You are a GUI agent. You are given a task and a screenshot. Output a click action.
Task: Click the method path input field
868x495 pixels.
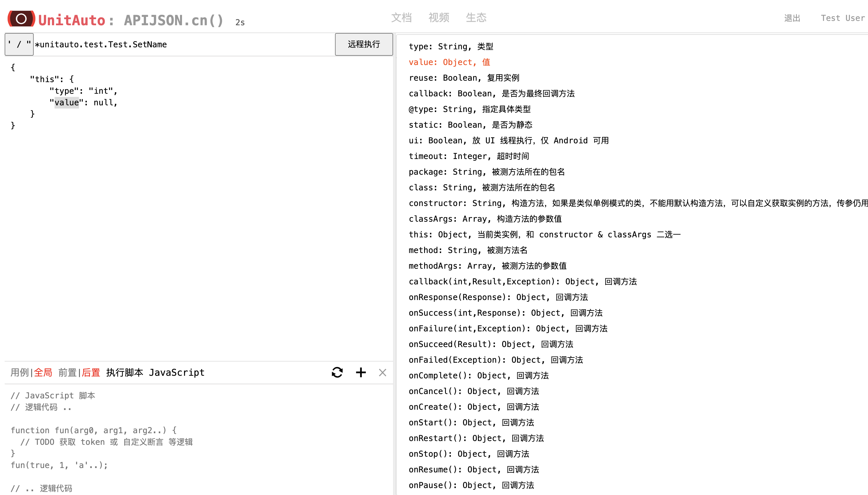pyautogui.click(x=184, y=44)
